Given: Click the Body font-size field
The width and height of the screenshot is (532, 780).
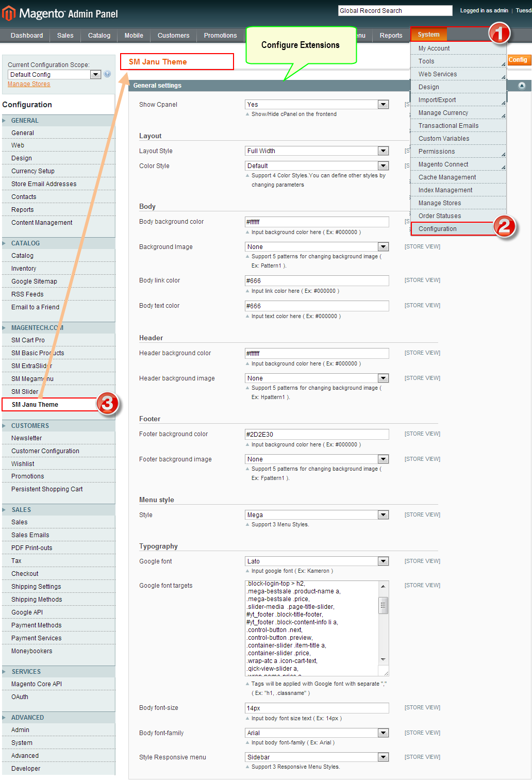Looking at the screenshot, I should pyautogui.click(x=317, y=708).
